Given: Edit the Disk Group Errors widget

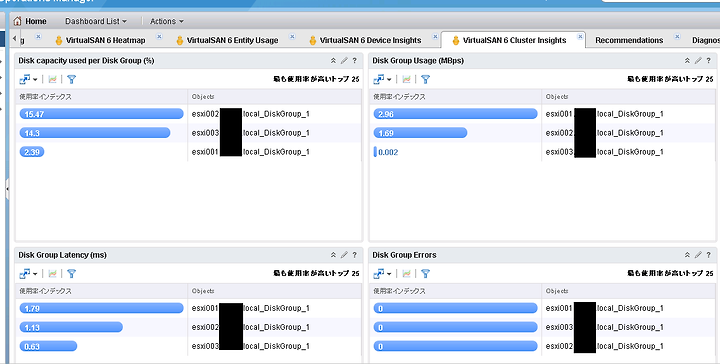Looking at the screenshot, I should click(x=698, y=255).
